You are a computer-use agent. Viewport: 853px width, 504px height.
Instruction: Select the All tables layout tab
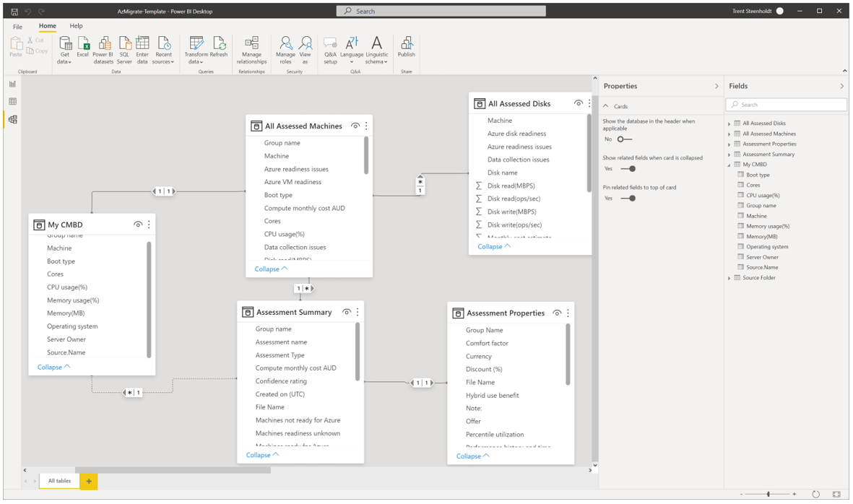[59, 481]
